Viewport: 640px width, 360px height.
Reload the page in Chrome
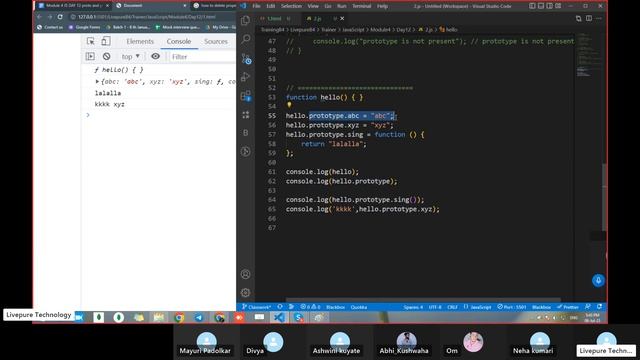pos(60,17)
